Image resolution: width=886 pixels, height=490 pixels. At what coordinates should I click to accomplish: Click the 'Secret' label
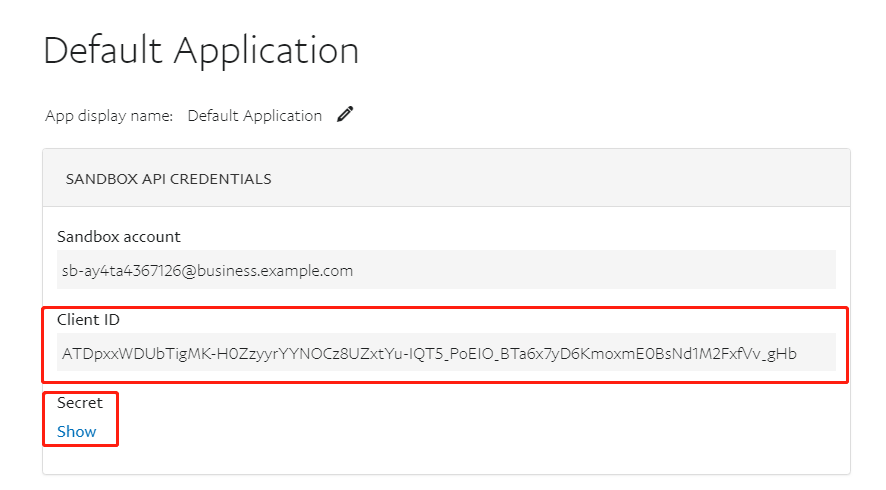point(80,403)
